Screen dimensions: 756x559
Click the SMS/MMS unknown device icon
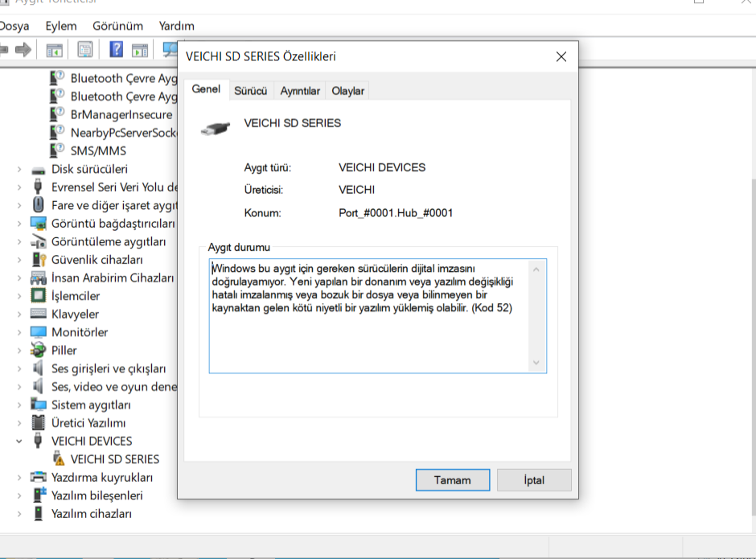click(57, 150)
